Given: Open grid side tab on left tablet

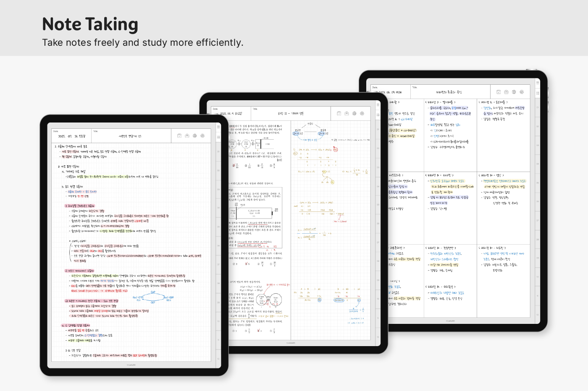Looking at the screenshot, I should point(218,137).
